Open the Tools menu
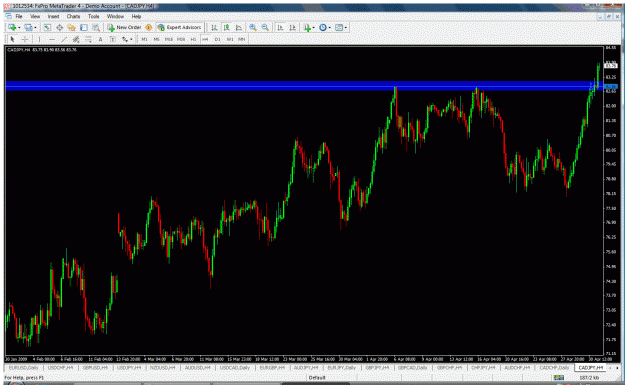This screenshot has width=625, height=385. tap(94, 16)
